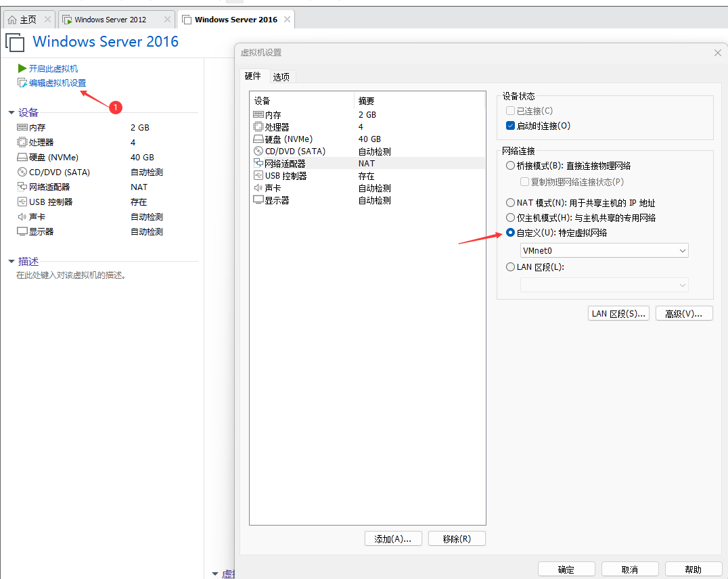Close the Windows Server 2016 tab
The width and height of the screenshot is (728, 579).
[287, 20]
